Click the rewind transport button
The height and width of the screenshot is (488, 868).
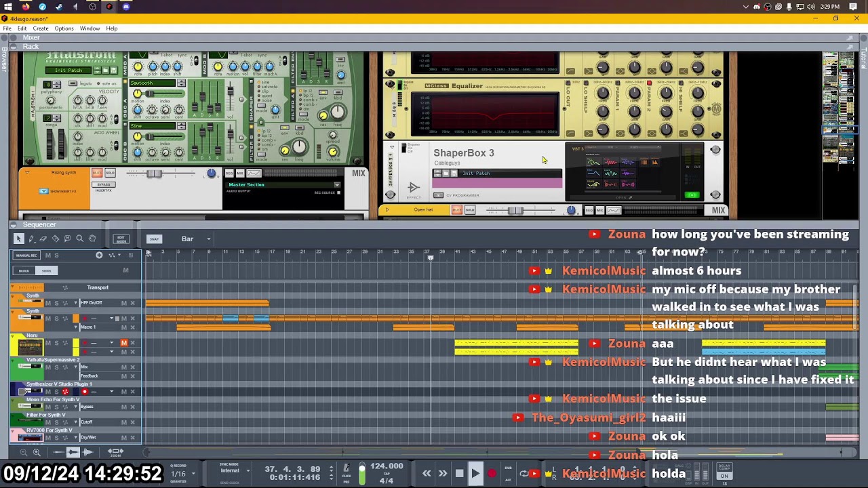(427, 474)
